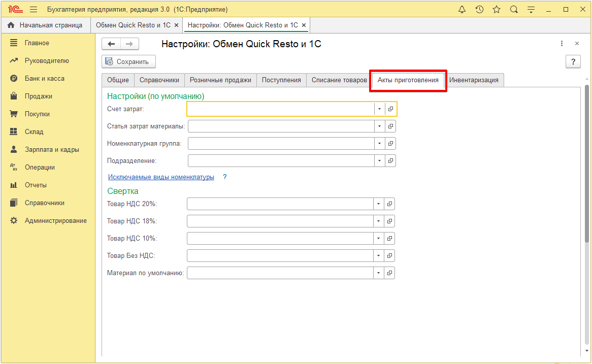Expand Номенклатурная группа dropdown
The width and height of the screenshot is (592, 364).
point(379,144)
